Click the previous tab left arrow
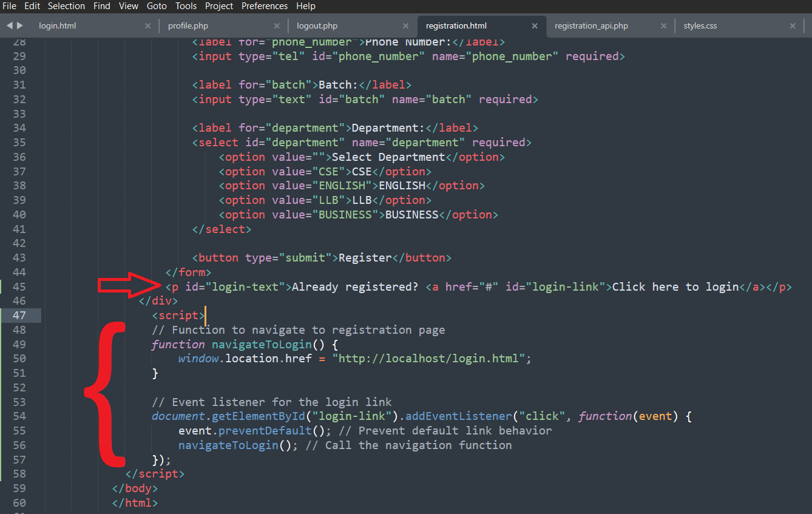The height and width of the screenshot is (514, 812). (10, 26)
